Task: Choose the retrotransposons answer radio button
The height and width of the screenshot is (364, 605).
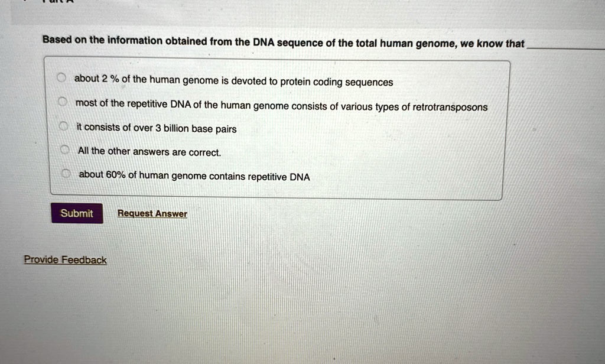Action: [62, 102]
